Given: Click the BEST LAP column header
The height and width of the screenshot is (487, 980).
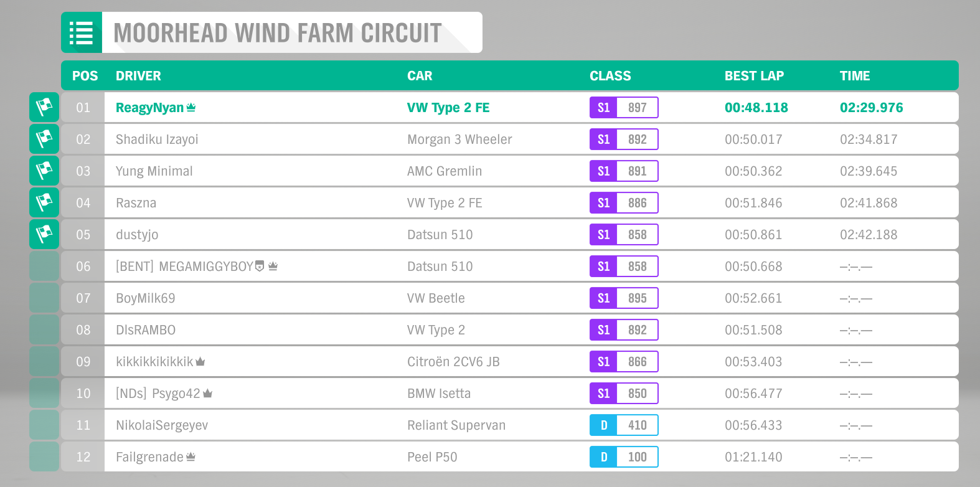Looking at the screenshot, I should coord(754,76).
